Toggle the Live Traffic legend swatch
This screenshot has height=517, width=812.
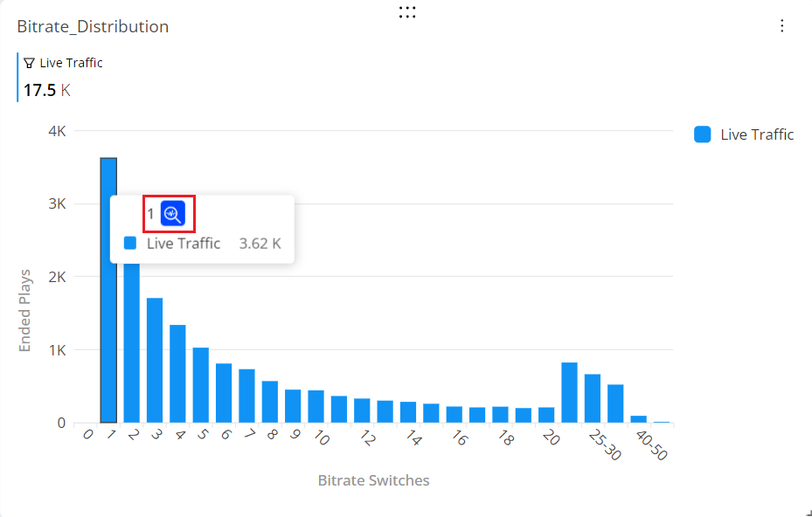(702, 134)
